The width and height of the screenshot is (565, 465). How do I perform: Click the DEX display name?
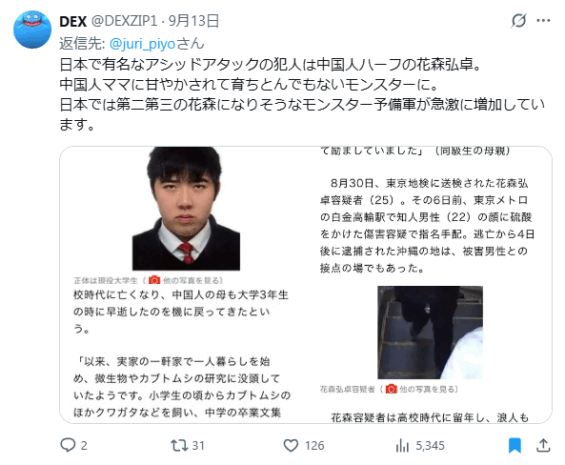coord(73,21)
